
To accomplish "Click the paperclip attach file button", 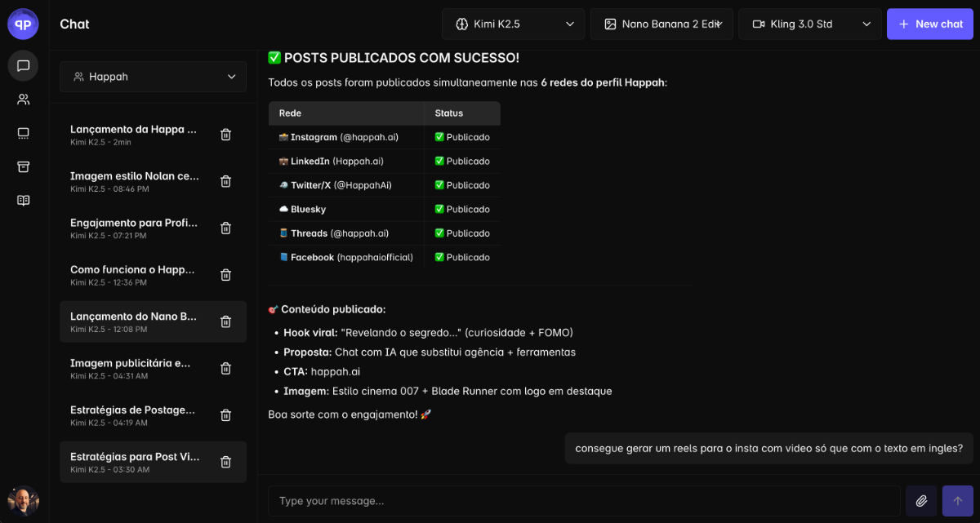I will click(x=921, y=501).
